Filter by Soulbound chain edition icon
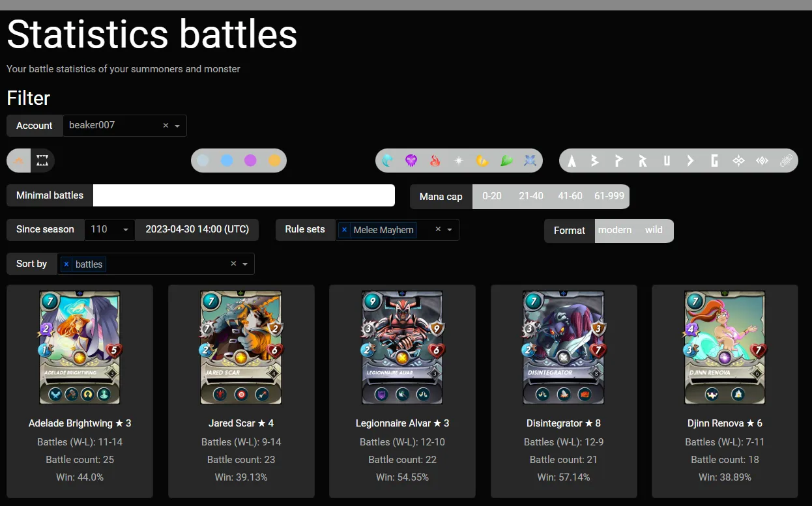 (x=786, y=161)
